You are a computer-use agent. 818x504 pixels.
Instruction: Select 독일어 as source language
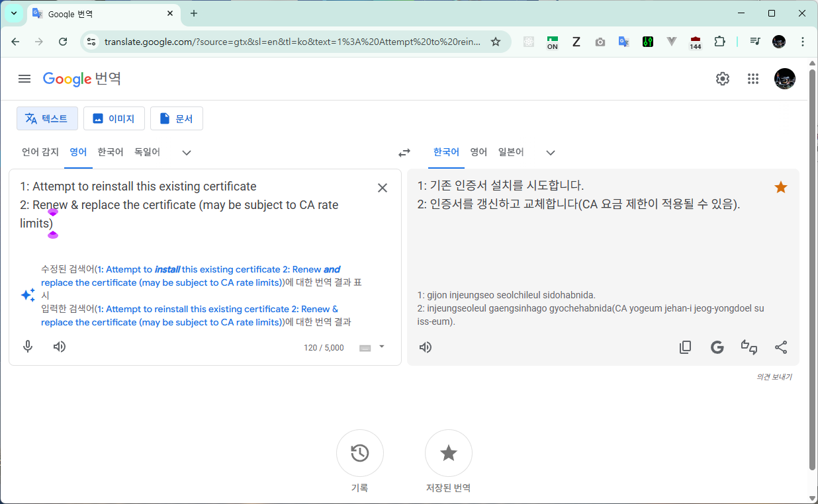147,152
